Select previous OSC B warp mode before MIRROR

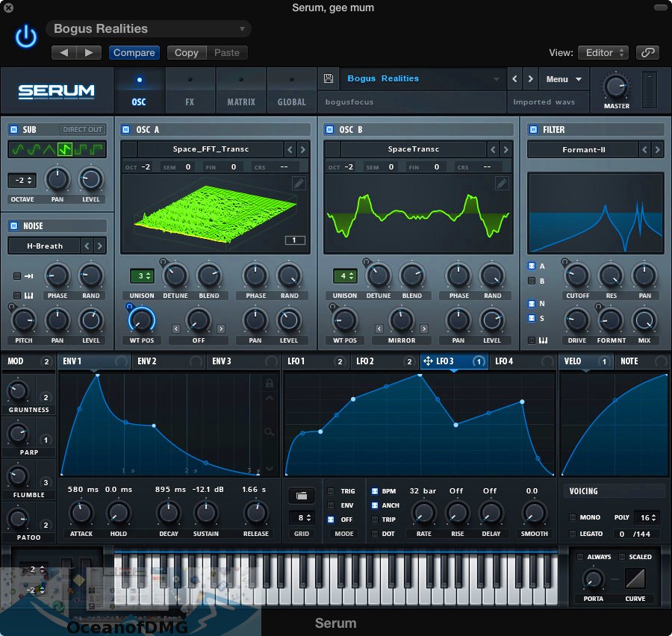click(x=379, y=328)
